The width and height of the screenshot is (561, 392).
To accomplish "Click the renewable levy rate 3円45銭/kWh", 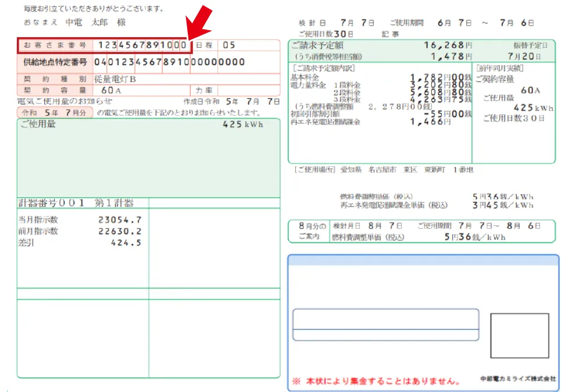I will tap(503, 205).
